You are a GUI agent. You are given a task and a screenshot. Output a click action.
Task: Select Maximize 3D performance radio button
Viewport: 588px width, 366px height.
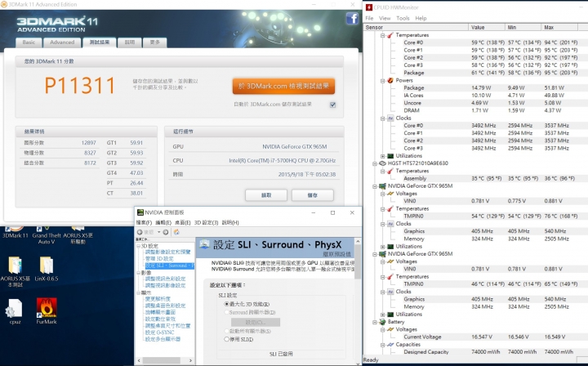(226, 304)
